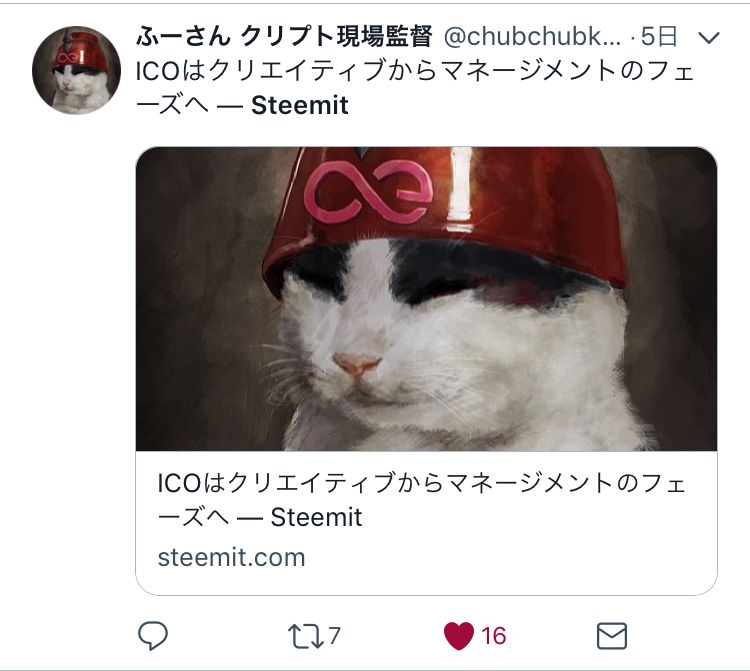This screenshot has width=750, height=671.
Task: Open the cat with red helmet preview image
Action: 426,299
